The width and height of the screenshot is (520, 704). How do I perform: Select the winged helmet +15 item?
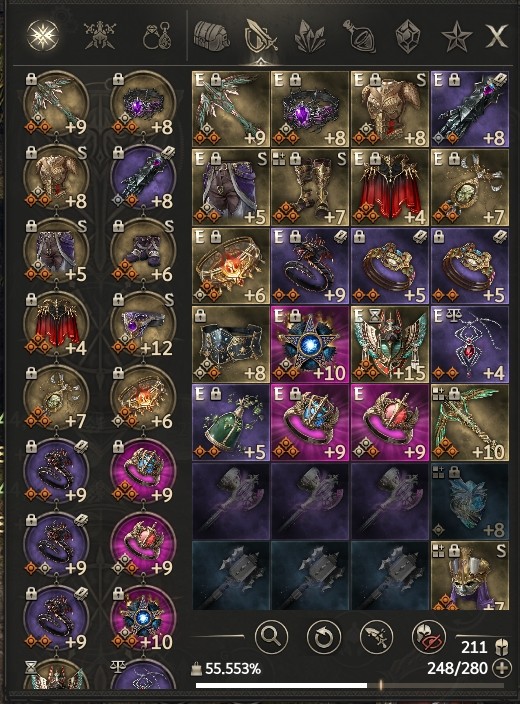tap(390, 344)
